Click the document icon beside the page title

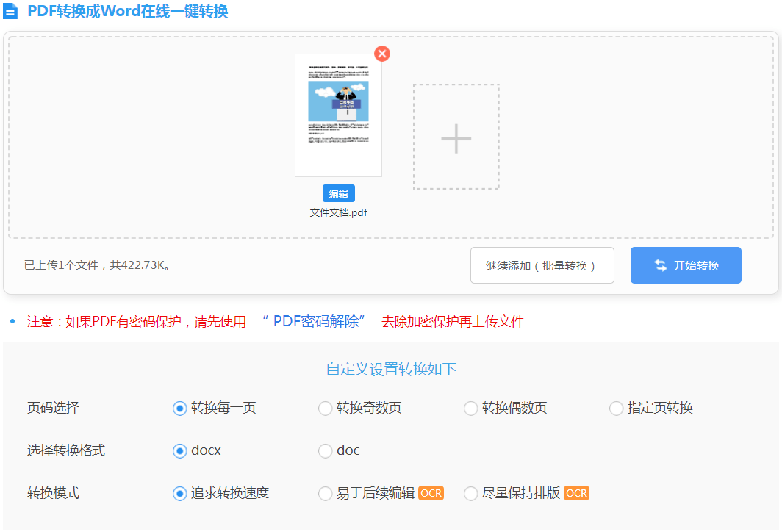tap(10, 11)
